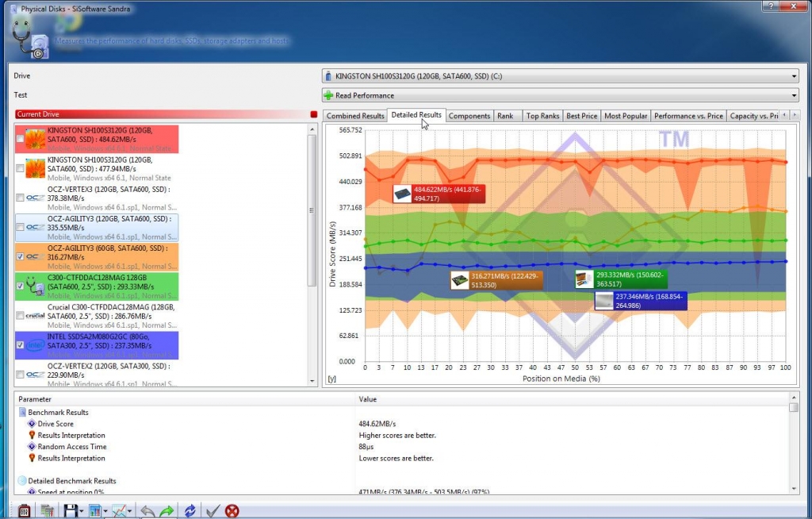
Task: Click the line graph options toolbar icon
Action: pos(121,511)
